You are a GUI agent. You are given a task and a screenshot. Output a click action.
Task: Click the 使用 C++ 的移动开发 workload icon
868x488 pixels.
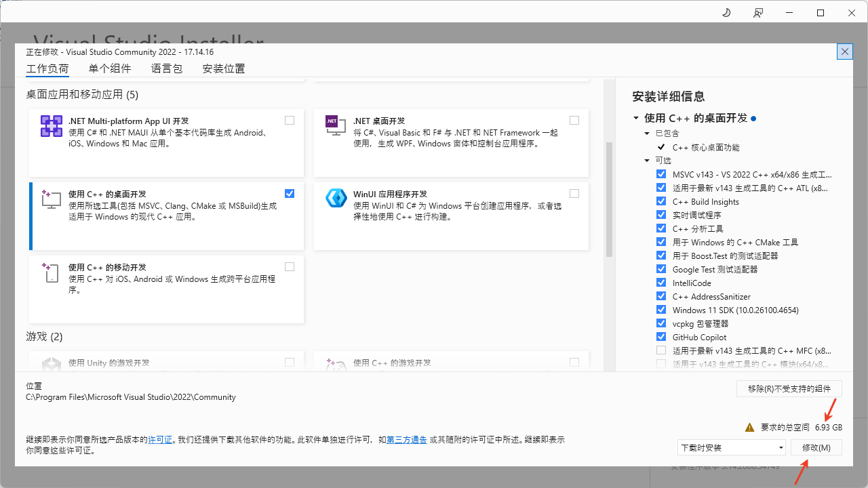point(52,272)
